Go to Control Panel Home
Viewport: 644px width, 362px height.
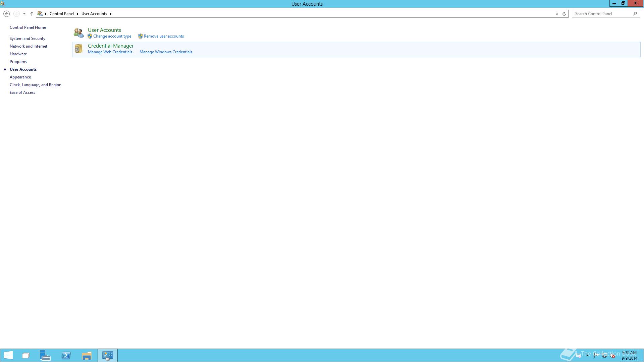click(28, 27)
